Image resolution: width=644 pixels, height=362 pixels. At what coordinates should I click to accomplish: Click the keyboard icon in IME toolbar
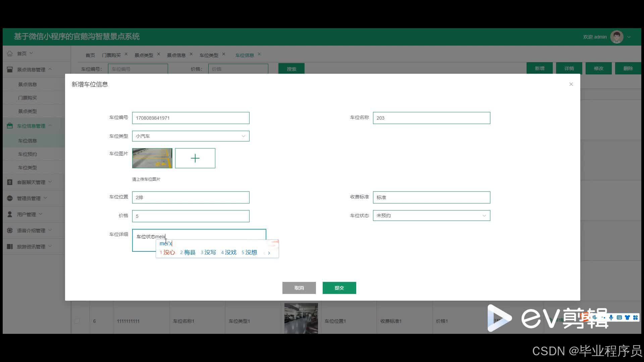click(619, 317)
